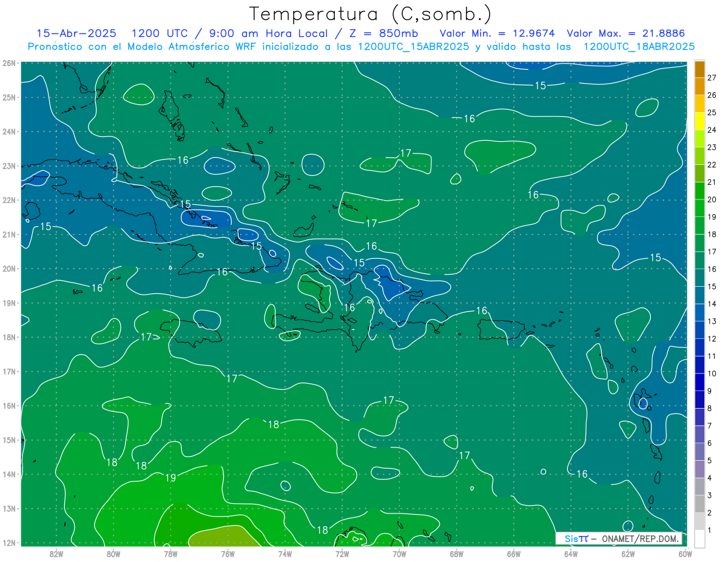The width and height of the screenshot is (728, 562).
Task: Click legend value label "27"
Action: pos(712,78)
